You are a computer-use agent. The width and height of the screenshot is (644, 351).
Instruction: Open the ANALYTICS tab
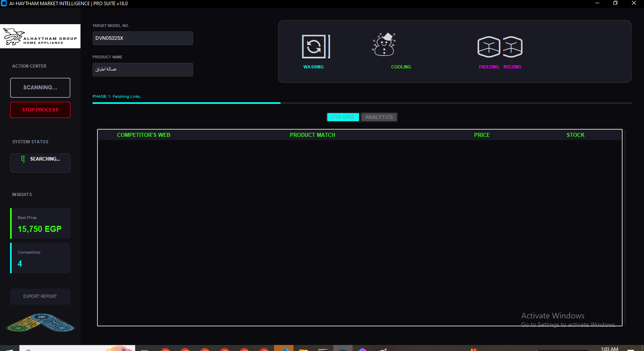point(379,117)
